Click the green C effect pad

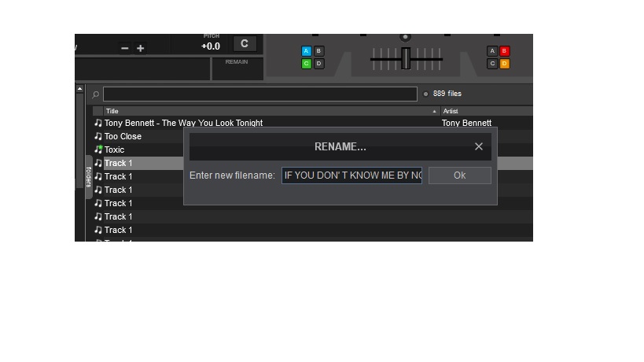pos(306,64)
